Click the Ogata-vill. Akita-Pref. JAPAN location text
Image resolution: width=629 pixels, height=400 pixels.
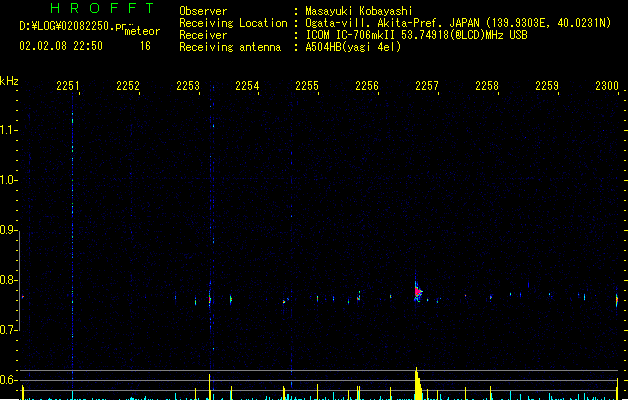coord(458,23)
